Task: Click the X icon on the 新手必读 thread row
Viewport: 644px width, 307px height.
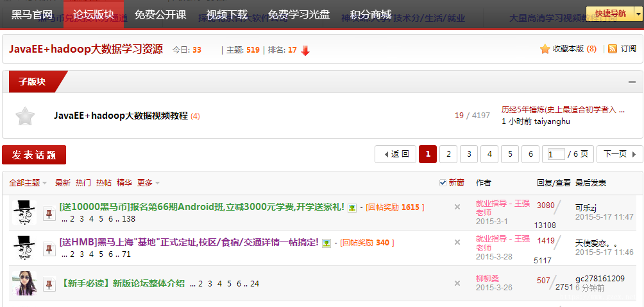Action: [x=457, y=283]
